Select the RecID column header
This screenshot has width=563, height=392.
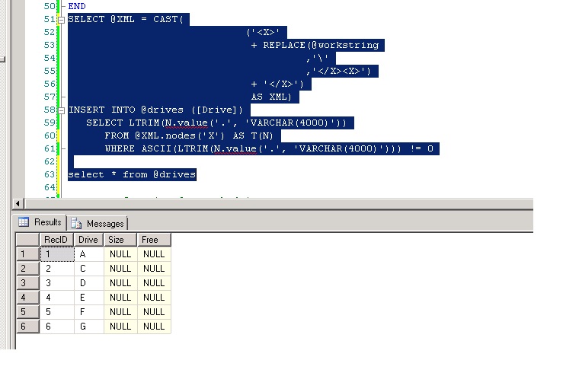coord(56,240)
